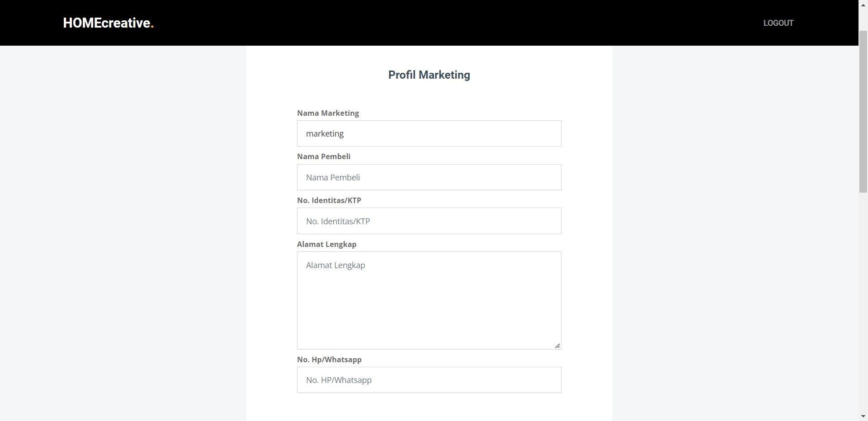Focus the No. Identitas/KTP field
The image size is (868, 421).
click(x=429, y=221)
